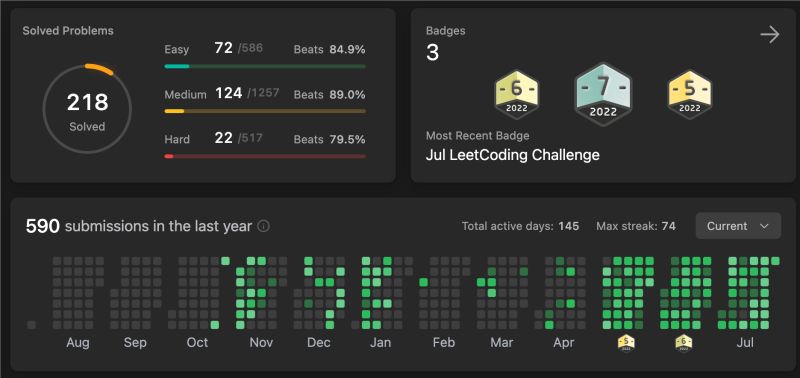Click the Aug month label in heatmap
This screenshot has width=800, height=378.
tap(78, 343)
